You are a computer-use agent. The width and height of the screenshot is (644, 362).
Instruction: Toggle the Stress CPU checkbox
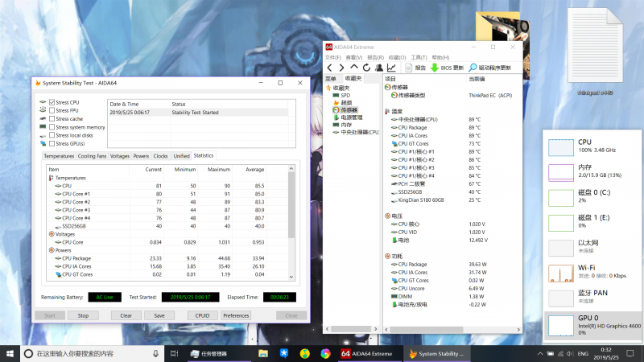52,102
